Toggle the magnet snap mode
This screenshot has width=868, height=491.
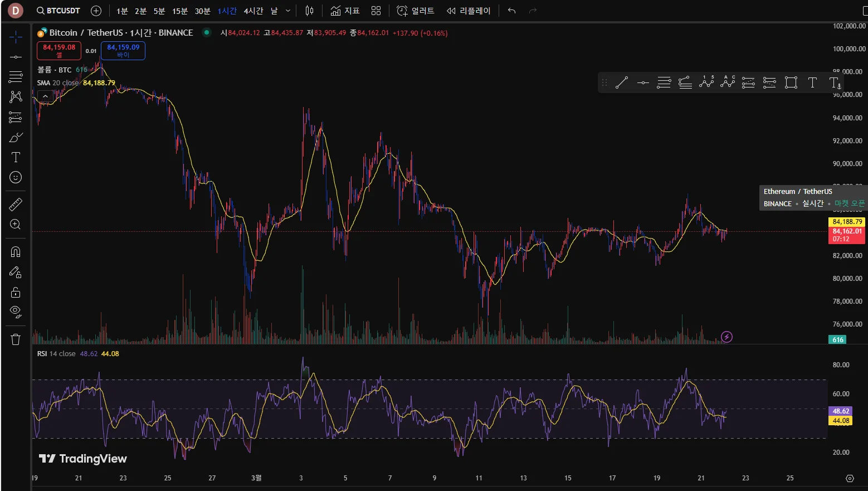16,252
